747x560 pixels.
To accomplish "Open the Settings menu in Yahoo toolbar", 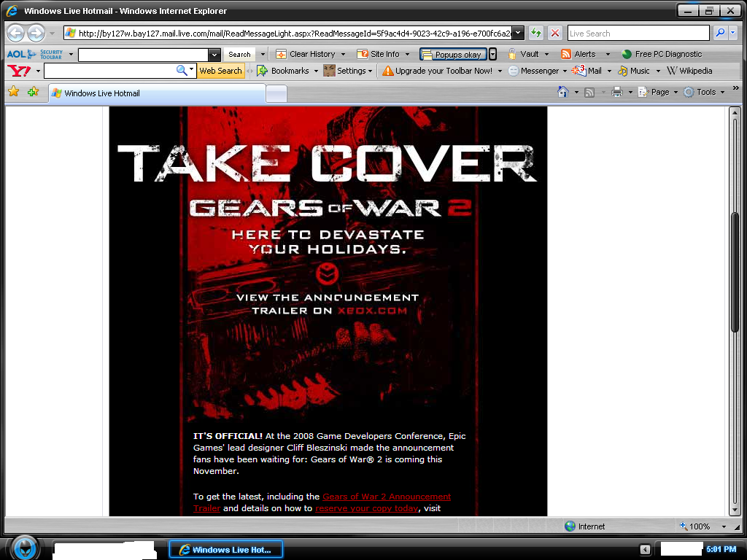I will coord(348,71).
